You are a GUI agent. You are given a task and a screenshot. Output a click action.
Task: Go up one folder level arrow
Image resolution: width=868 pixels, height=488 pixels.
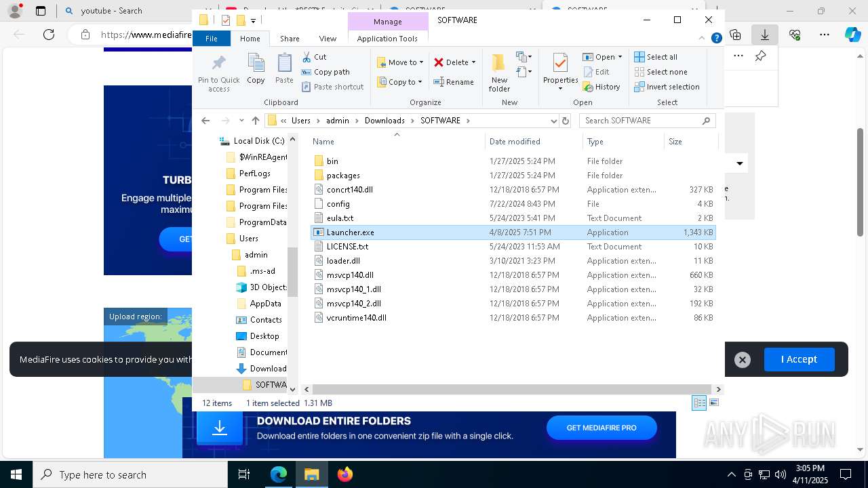(x=256, y=121)
